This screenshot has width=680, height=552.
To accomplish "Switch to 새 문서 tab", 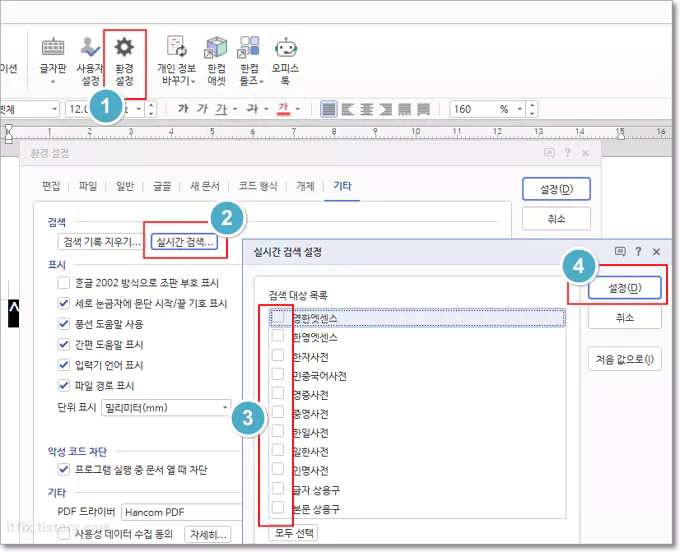I will click(x=205, y=186).
